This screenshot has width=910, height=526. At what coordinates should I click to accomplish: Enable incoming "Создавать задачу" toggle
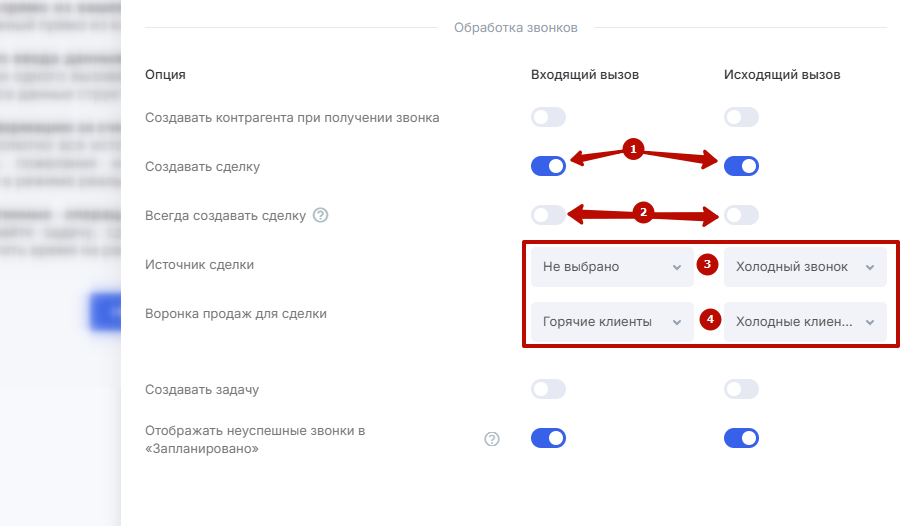(x=548, y=389)
